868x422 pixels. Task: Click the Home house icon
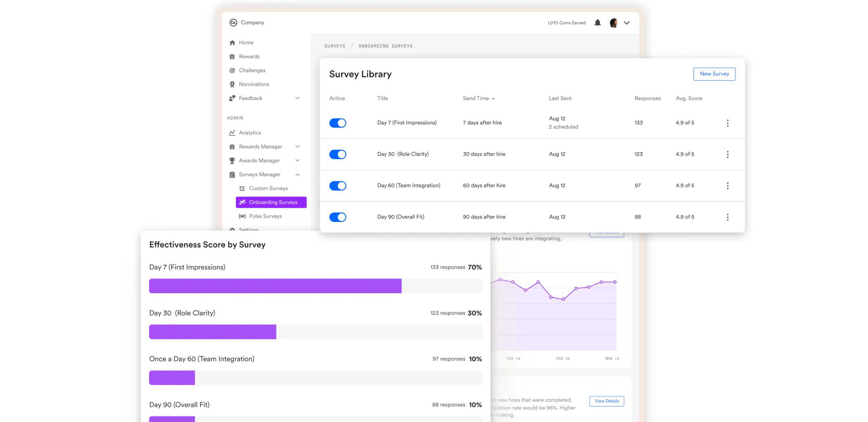232,43
